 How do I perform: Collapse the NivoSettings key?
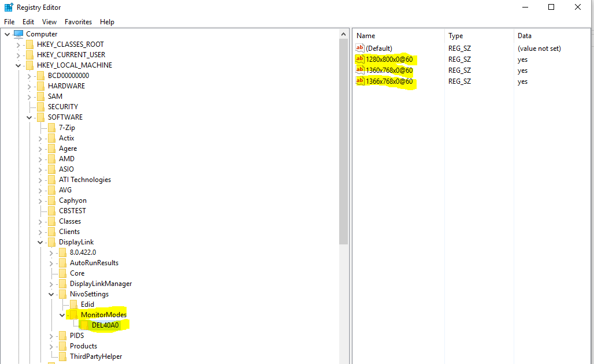pyautogui.click(x=51, y=294)
